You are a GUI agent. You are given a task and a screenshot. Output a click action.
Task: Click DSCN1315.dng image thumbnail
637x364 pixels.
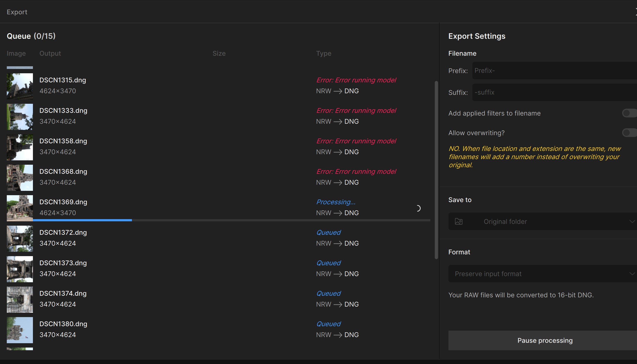click(20, 86)
